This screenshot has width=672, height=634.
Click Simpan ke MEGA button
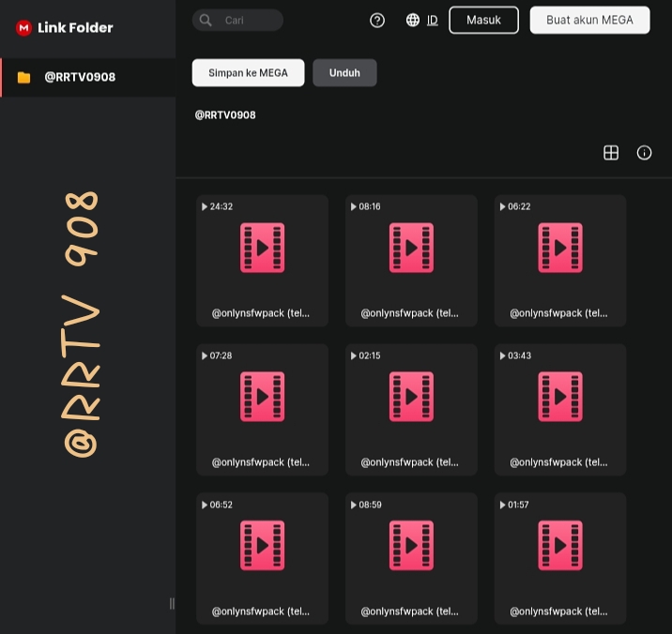pos(248,73)
